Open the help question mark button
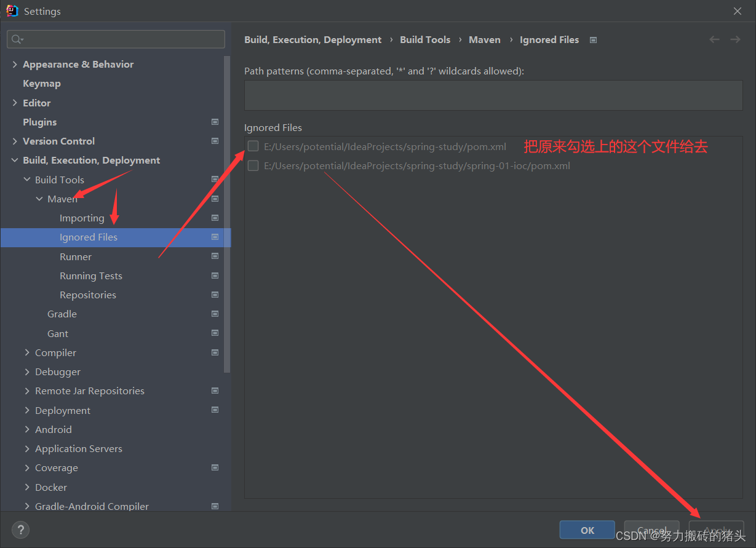 click(20, 530)
